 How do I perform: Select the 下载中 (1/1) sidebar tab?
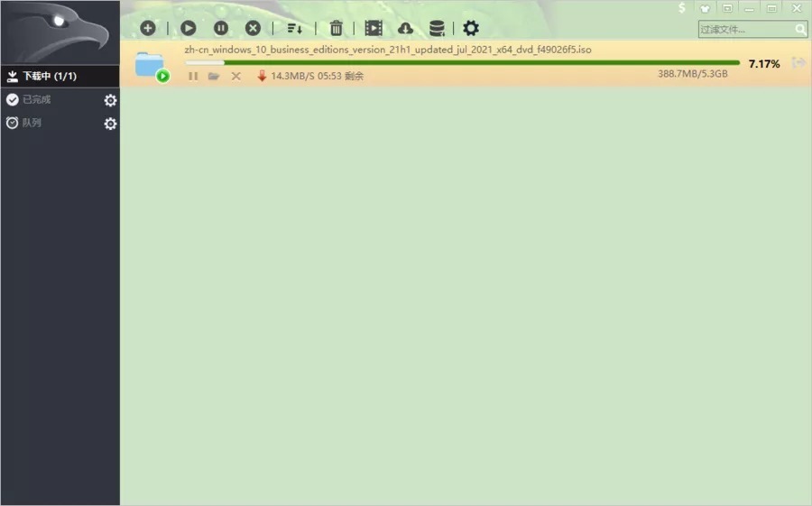pyautogui.click(x=60, y=76)
